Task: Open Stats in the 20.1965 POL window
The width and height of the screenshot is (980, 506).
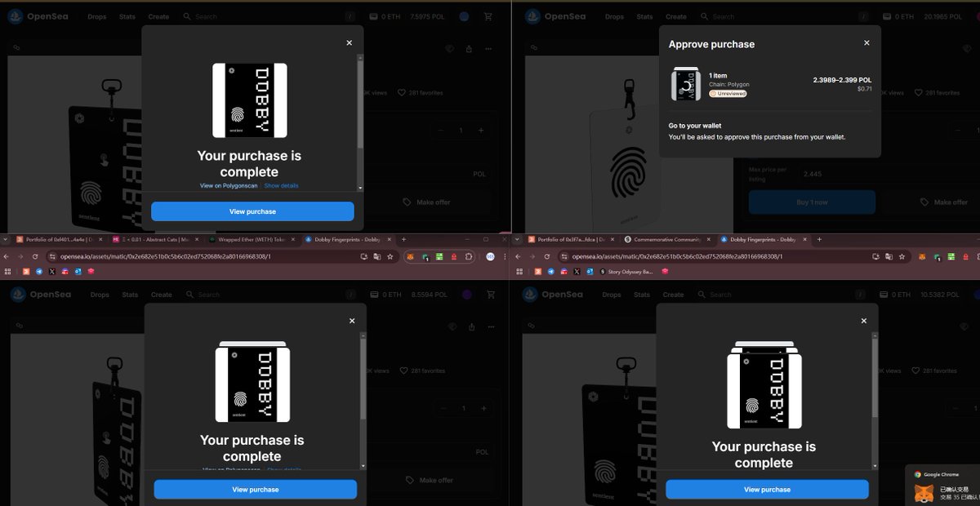Action: [644, 16]
